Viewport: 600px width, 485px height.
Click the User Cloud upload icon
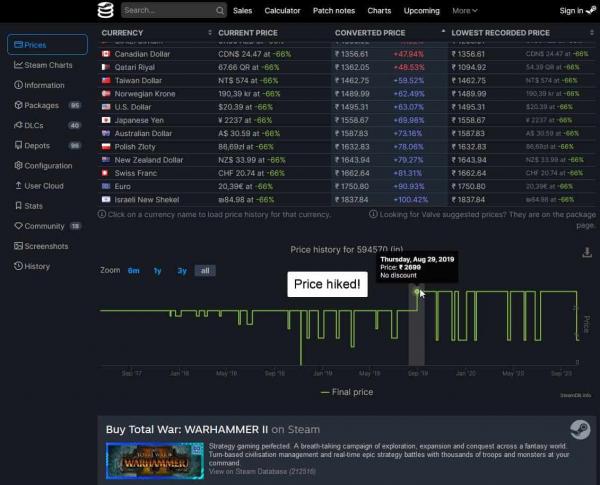pos(18,185)
